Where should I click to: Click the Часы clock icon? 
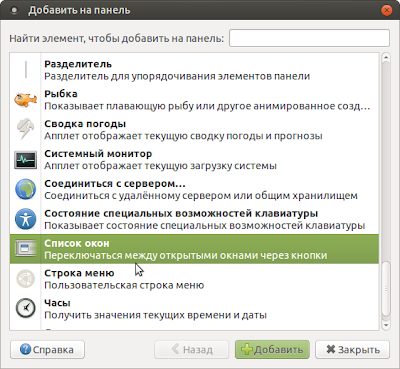pyautogui.click(x=26, y=308)
